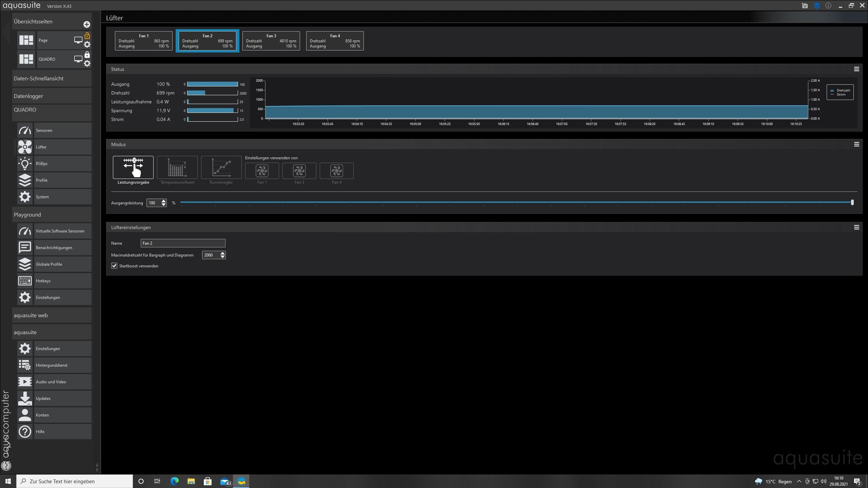Image resolution: width=868 pixels, height=488 pixels.
Task: Switch to Fan 1 tab
Action: tap(143, 41)
